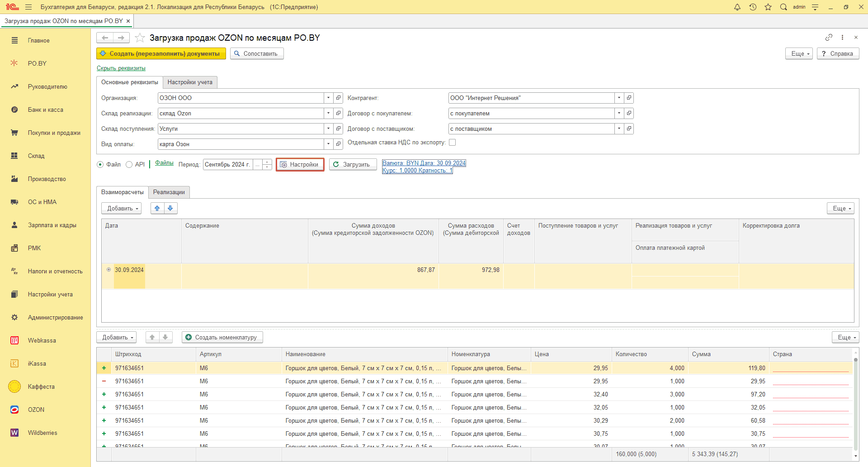Select the Файл radio button

pos(100,165)
